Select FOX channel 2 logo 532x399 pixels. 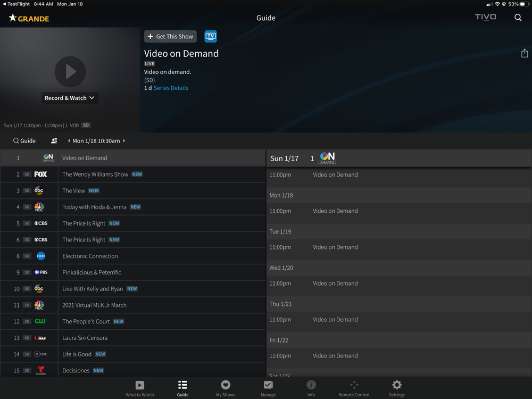[x=40, y=174]
